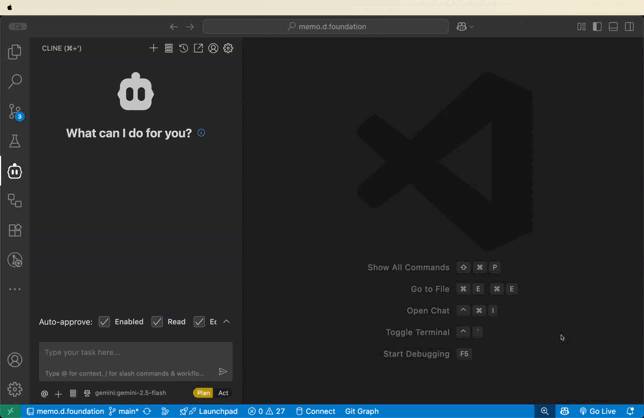
Task: Open Cline MCP icon below the input
Action: point(73,393)
